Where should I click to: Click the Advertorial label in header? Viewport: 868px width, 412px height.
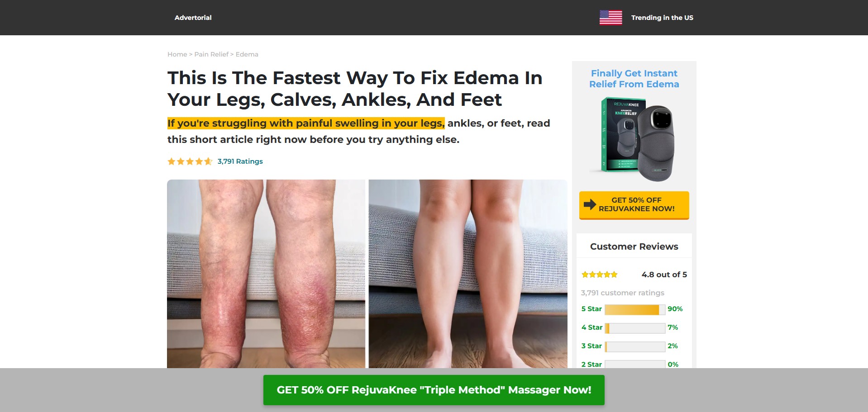[193, 18]
